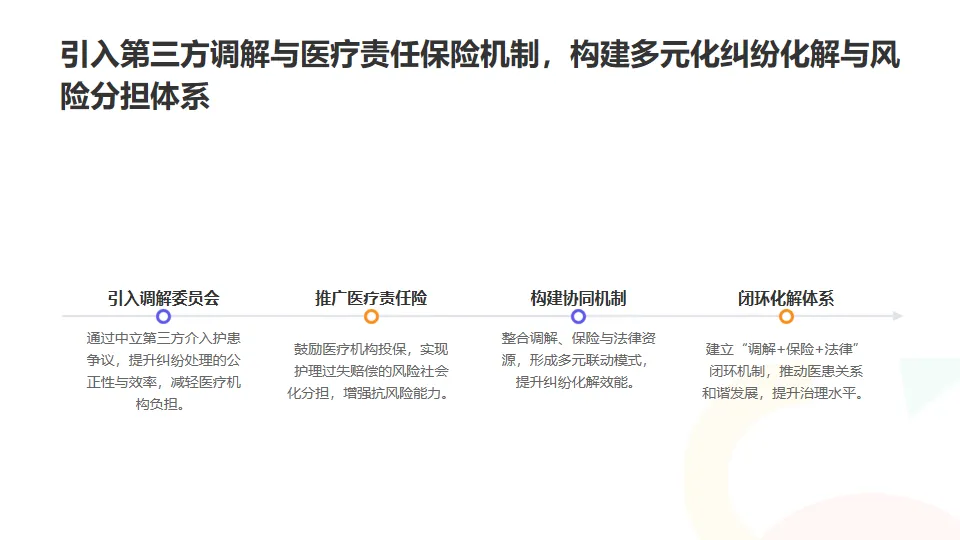Screen dimensions: 960x540
Task: Click the paragraph beginning 鼓励医疗机构投保
Action: [x=371, y=371]
